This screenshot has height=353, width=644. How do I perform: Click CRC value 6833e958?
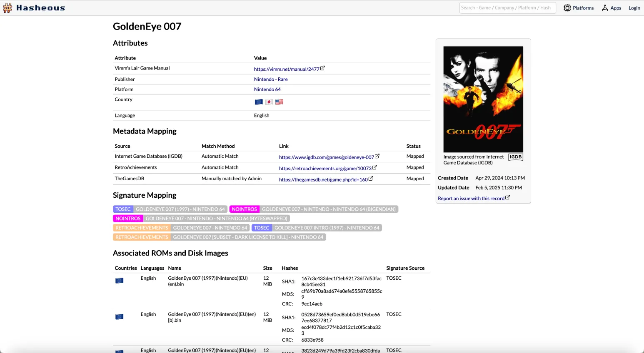pyautogui.click(x=312, y=340)
